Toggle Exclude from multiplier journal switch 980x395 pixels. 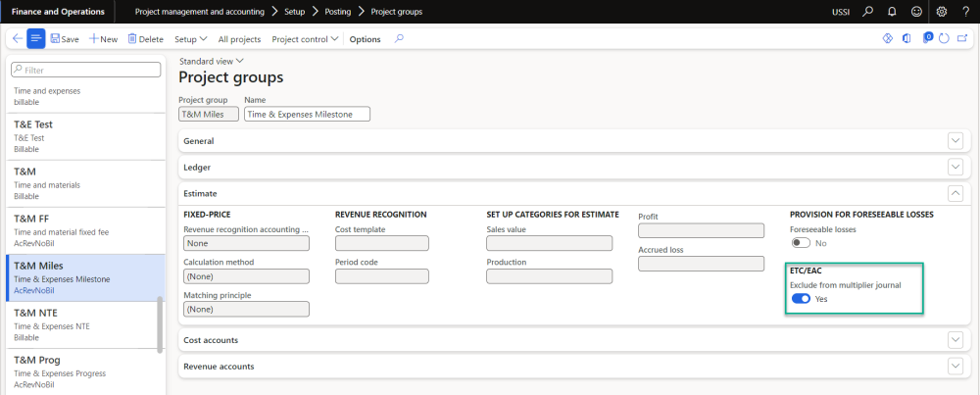pos(801,299)
